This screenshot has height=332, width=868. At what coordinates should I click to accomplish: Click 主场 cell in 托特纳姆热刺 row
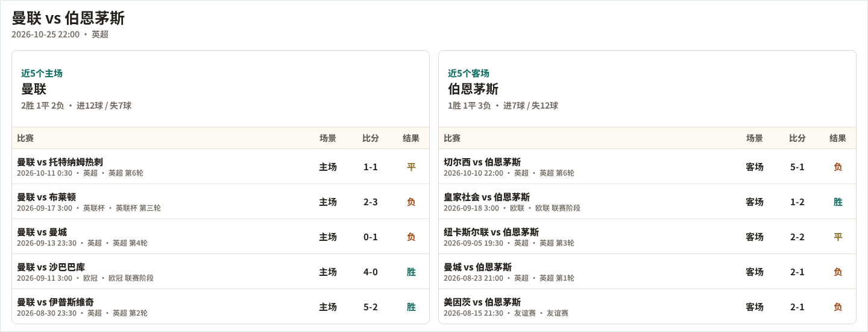tap(328, 167)
